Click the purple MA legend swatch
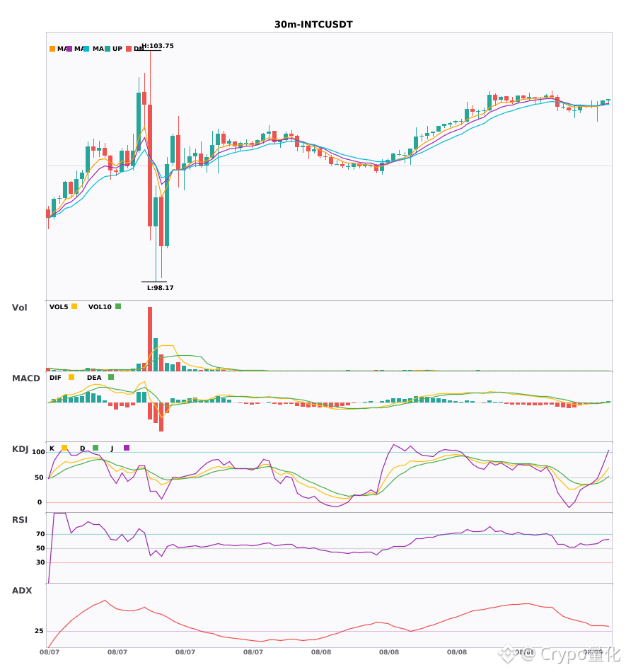Image resolution: width=626 pixels, height=672 pixels. (69, 49)
